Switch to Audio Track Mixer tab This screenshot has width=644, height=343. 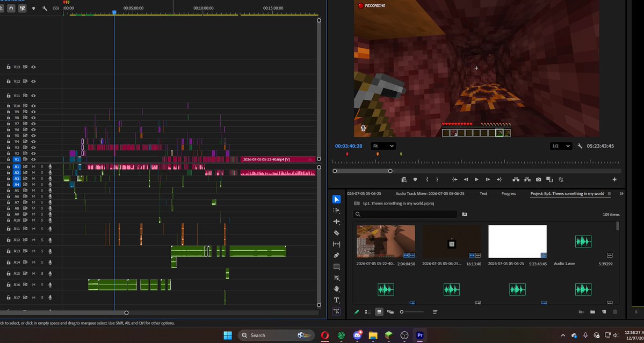[430, 194]
